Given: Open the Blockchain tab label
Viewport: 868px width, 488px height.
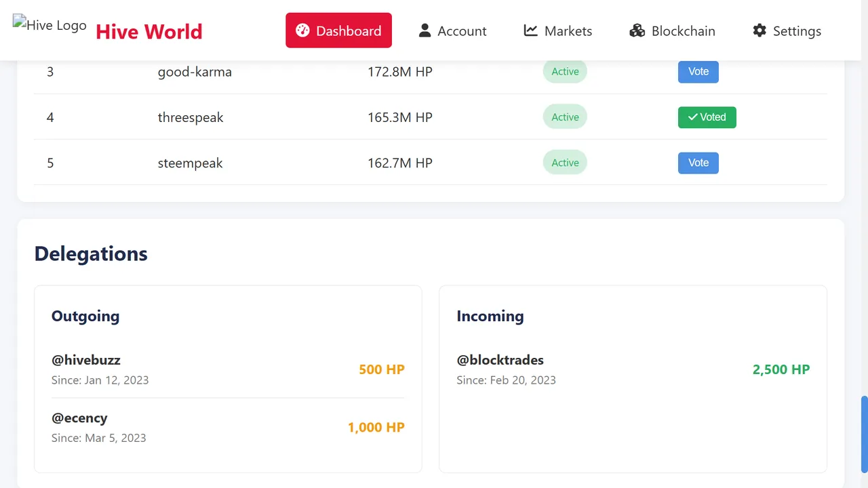Looking at the screenshot, I should point(683,31).
